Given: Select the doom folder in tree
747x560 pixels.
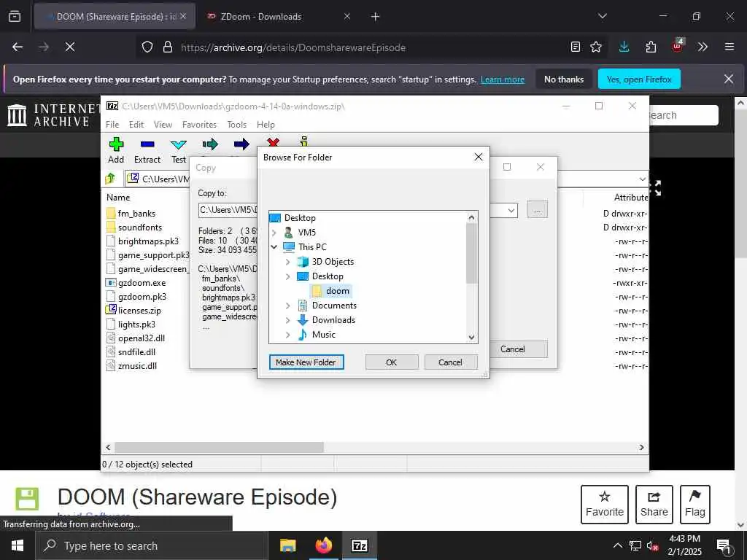Looking at the screenshot, I should coord(332,291).
